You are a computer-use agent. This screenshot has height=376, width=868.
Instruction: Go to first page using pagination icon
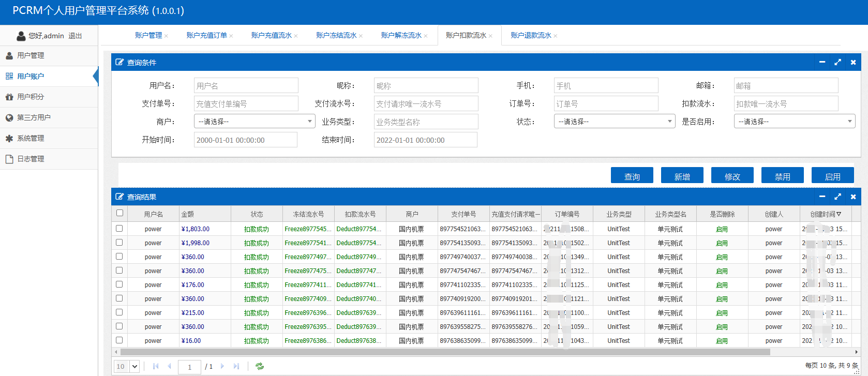click(x=156, y=366)
